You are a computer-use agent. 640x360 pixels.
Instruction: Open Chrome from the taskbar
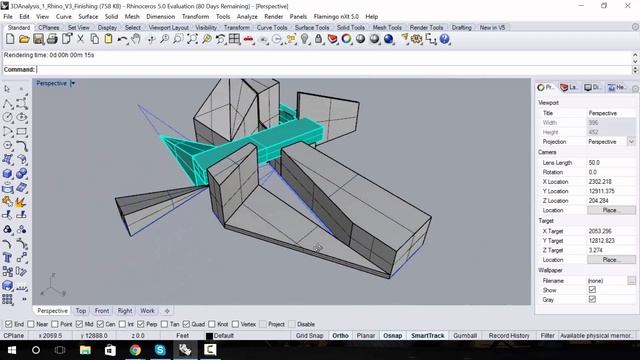click(x=135, y=350)
